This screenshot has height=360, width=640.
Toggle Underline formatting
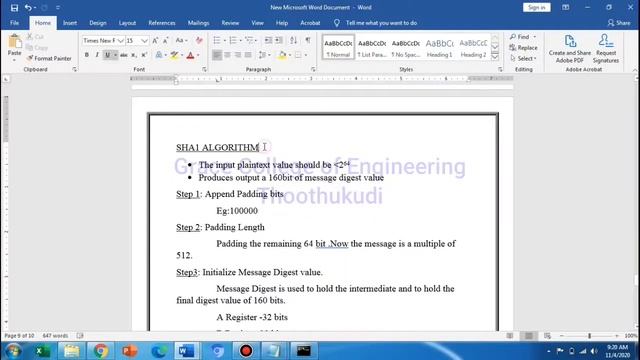pyautogui.click(x=107, y=55)
